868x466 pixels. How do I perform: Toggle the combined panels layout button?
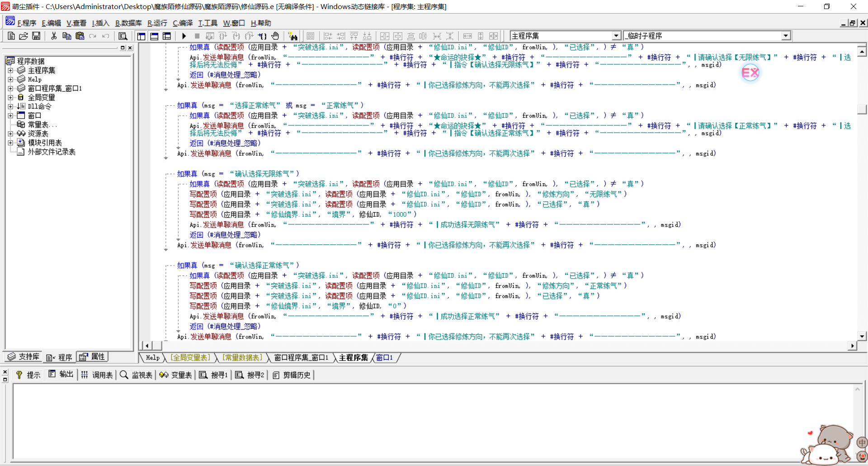167,36
